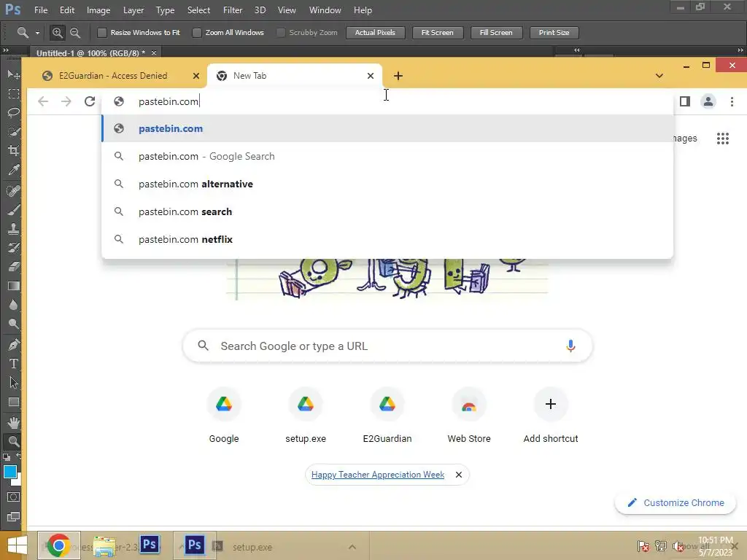The width and height of the screenshot is (747, 560).
Task: Toggle Quick Mask mode icon
Action: click(13, 497)
